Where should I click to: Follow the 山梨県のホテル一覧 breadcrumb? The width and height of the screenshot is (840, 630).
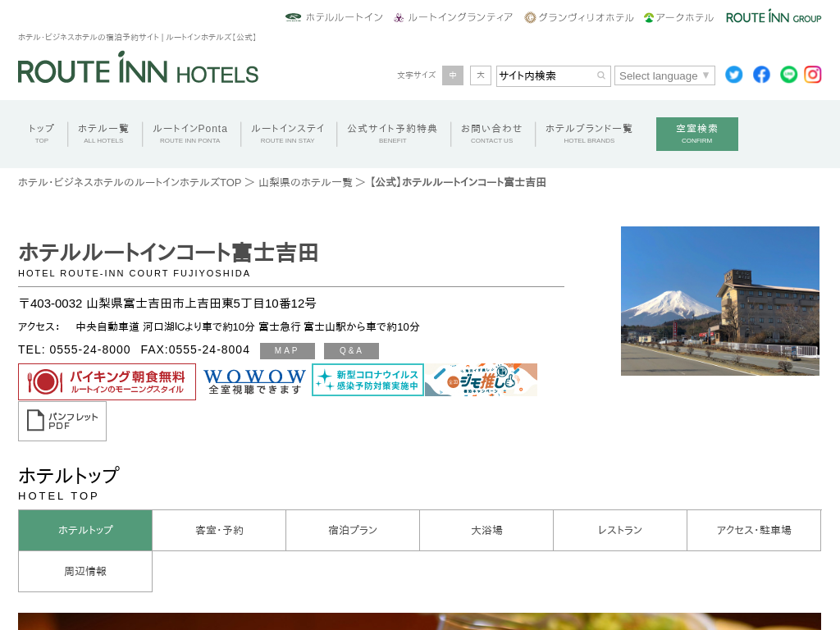(305, 183)
